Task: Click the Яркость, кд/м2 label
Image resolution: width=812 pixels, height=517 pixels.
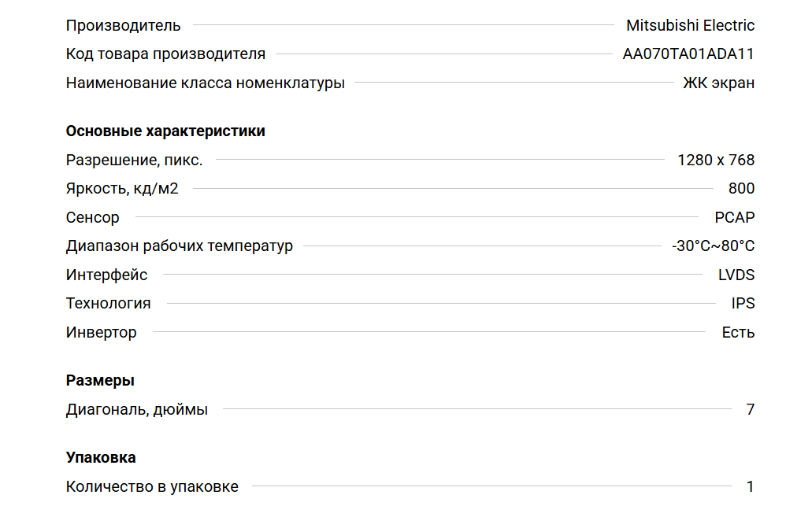Action: pos(122,189)
